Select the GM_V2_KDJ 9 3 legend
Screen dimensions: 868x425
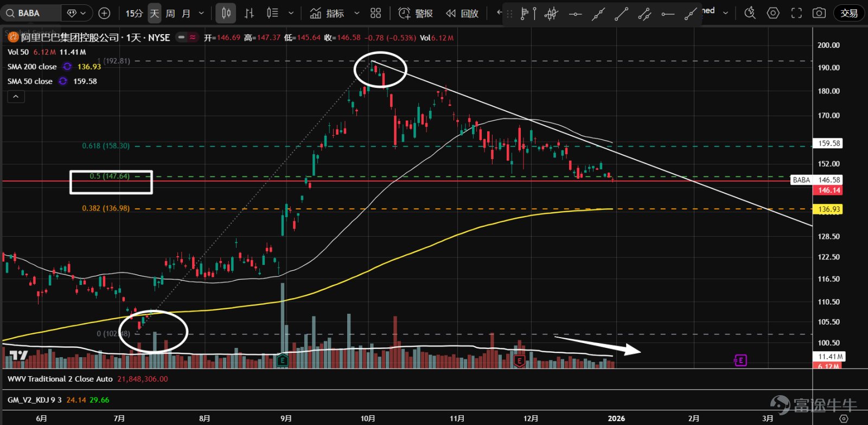tap(35, 400)
